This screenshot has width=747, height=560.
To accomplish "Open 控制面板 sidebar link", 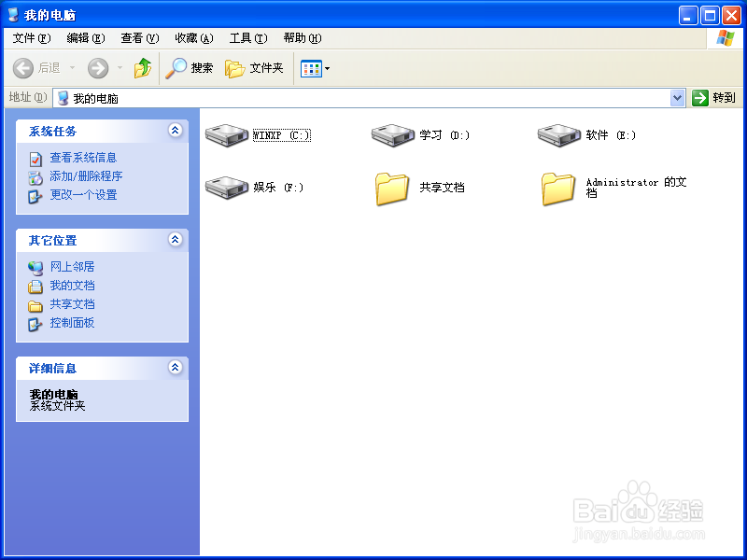I will click(73, 323).
